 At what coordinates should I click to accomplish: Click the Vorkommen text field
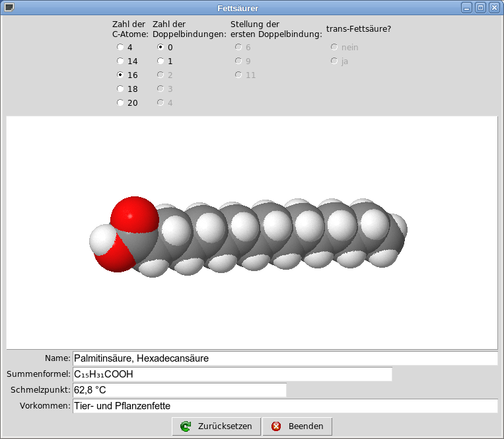(x=284, y=406)
